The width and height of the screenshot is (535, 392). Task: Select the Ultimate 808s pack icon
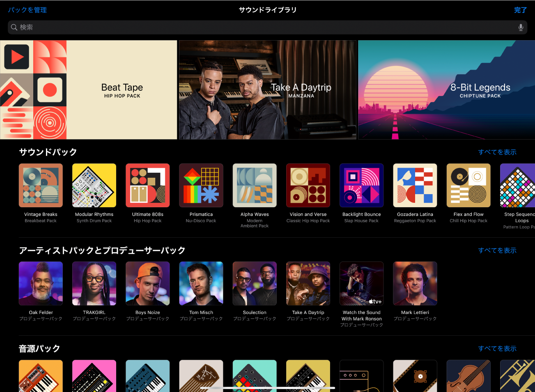click(x=148, y=185)
